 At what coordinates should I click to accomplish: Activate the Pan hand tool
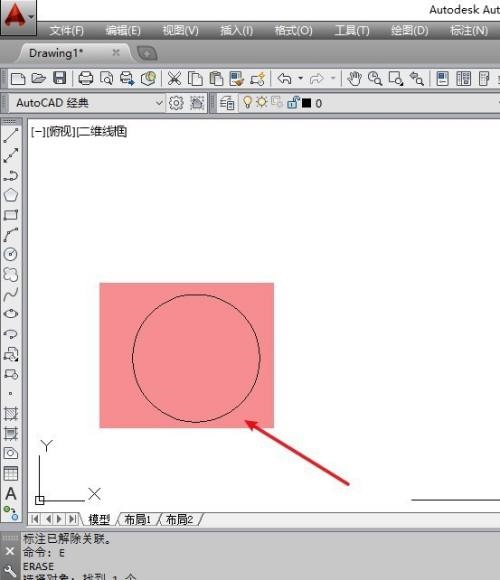(x=354, y=78)
